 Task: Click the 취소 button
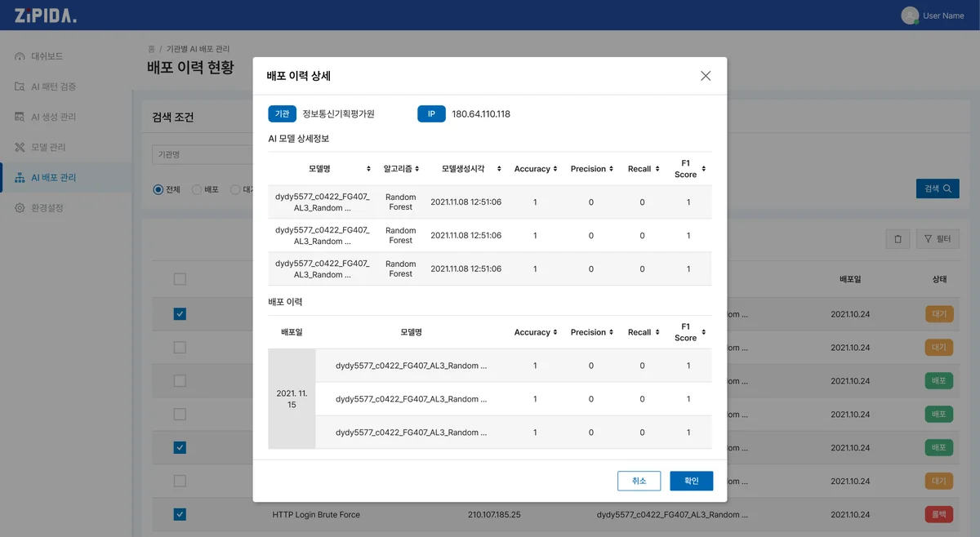coord(639,481)
